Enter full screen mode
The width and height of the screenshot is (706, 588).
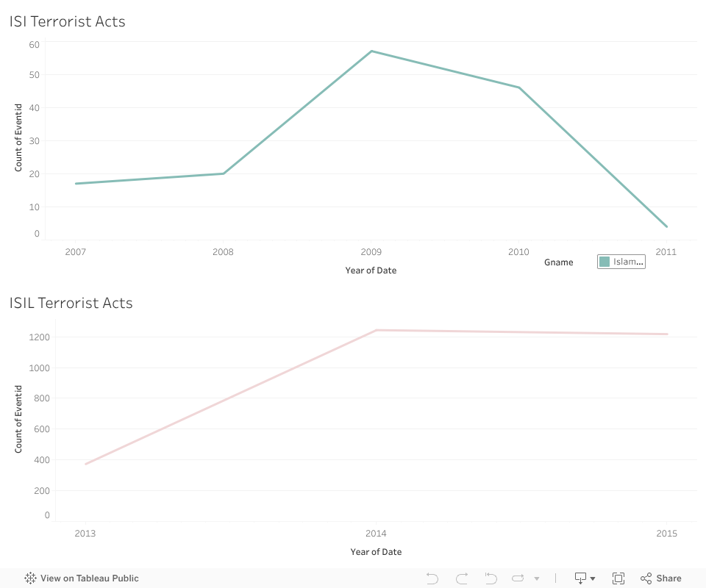(618, 578)
